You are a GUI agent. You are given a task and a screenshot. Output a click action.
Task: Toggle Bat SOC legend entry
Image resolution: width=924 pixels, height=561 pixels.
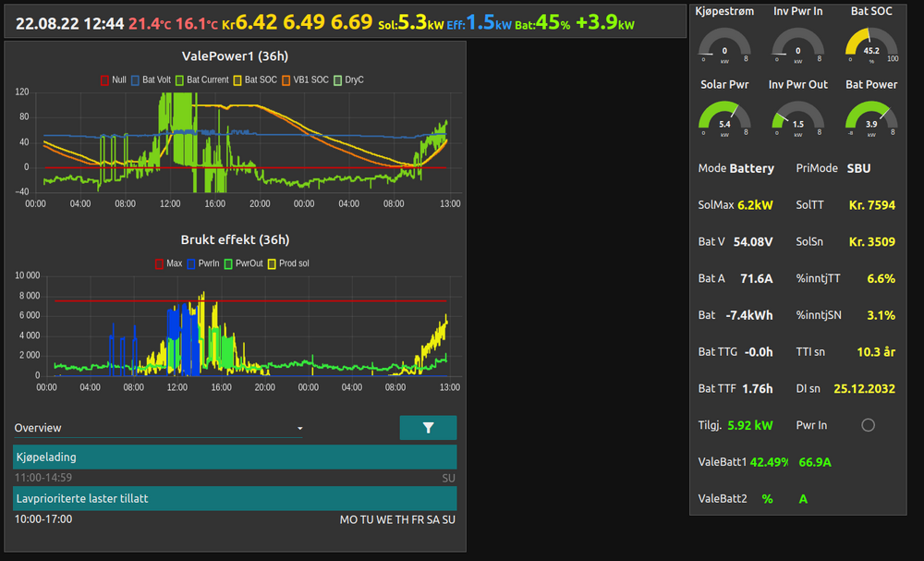point(254,80)
